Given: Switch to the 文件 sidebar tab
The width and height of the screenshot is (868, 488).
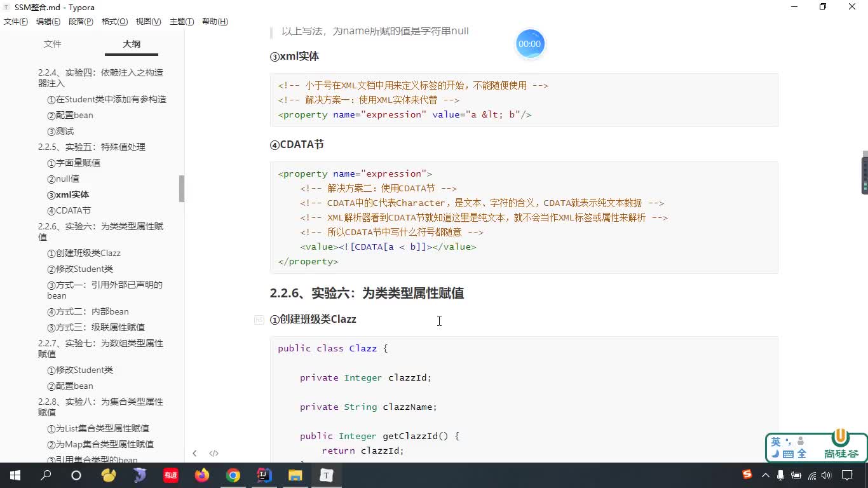Looking at the screenshot, I should pyautogui.click(x=53, y=44).
